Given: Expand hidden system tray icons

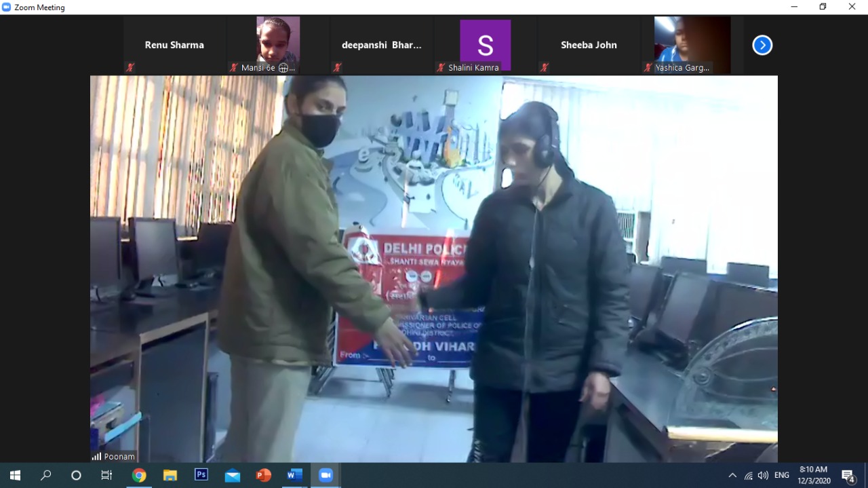Looking at the screenshot, I should (x=732, y=475).
